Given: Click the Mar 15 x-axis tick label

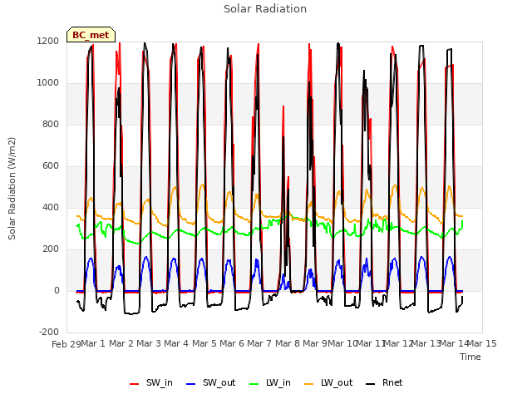Looking at the screenshot, I should coord(482,343).
